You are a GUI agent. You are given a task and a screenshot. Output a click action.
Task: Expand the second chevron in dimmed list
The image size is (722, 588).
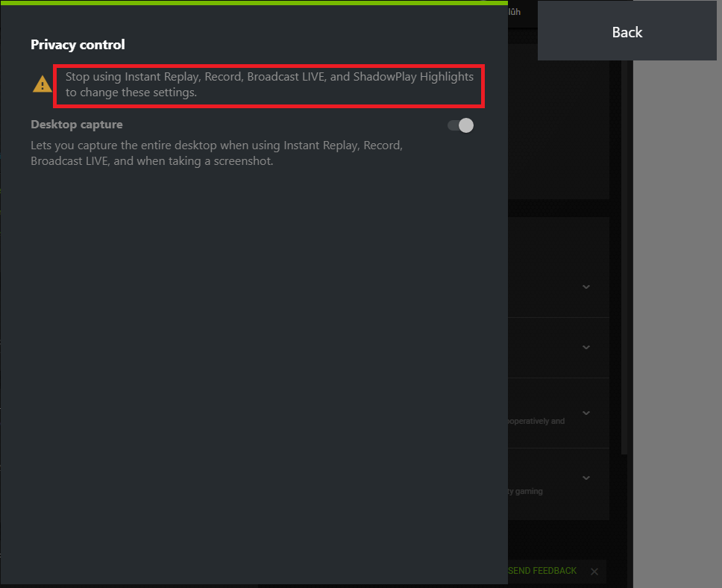[x=586, y=347]
